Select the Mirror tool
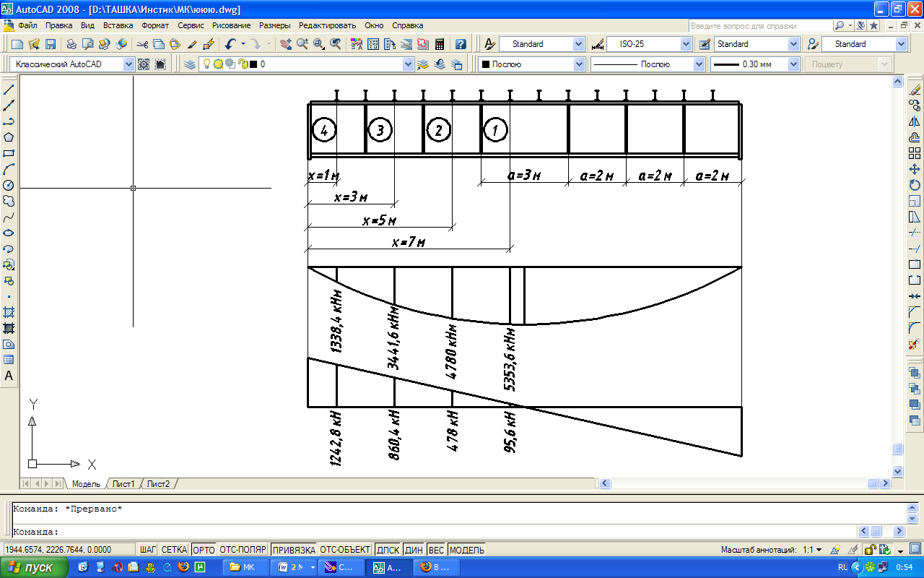Screen dimensions: 924x578 pyautogui.click(x=915, y=121)
